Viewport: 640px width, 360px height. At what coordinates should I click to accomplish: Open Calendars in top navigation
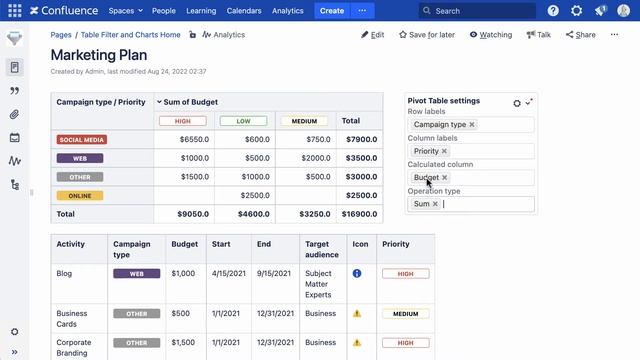(x=244, y=11)
